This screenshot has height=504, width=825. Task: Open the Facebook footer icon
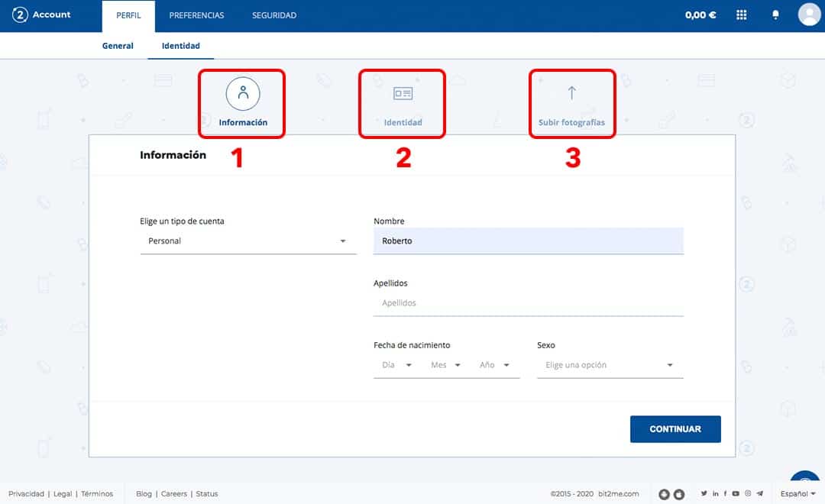725,493
